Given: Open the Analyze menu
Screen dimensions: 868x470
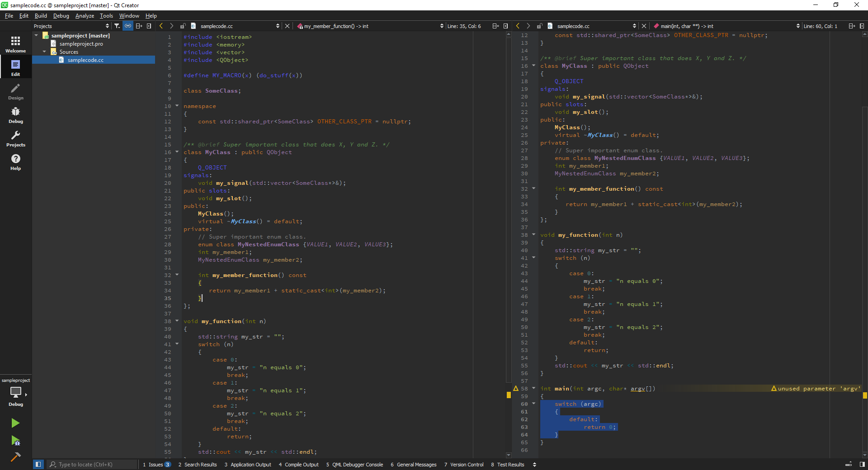Looking at the screenshot, I should click(x=85, y=16).
